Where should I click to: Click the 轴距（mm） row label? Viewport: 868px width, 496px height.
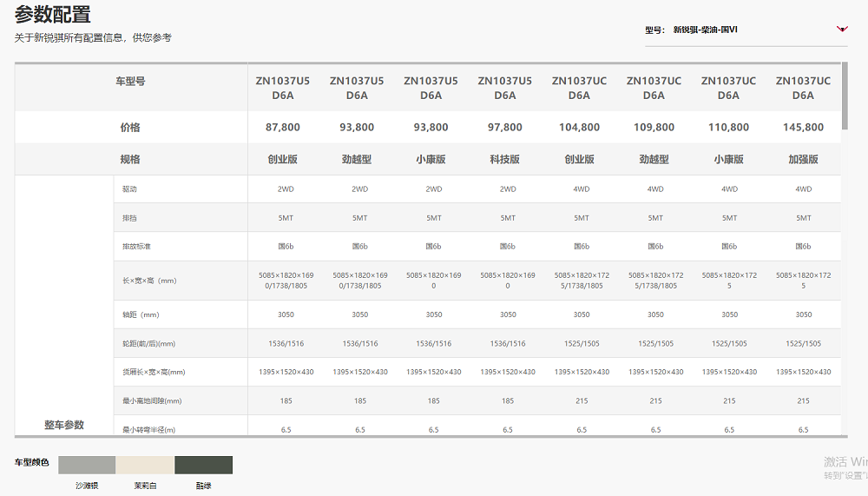(x=141, y=314)
